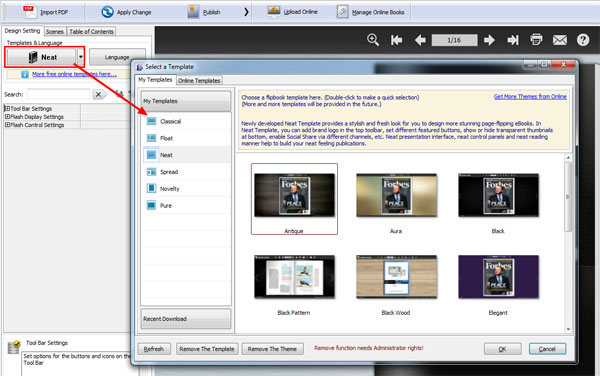This screenshot has height=376, width=600.
Task: Switch to the Online Templates tab
Action: click(x=199, y=80)
